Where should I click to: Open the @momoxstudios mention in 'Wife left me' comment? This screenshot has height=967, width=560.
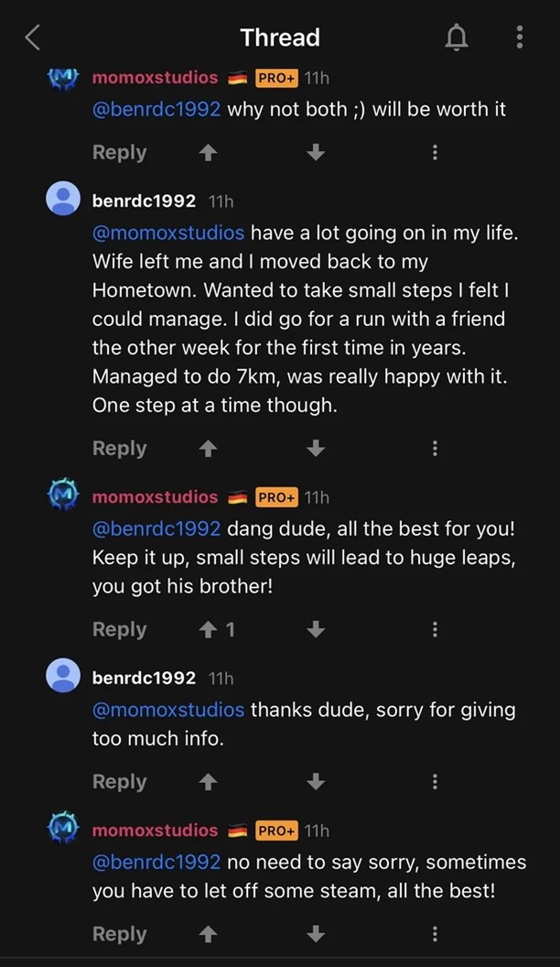coord(168,233)
